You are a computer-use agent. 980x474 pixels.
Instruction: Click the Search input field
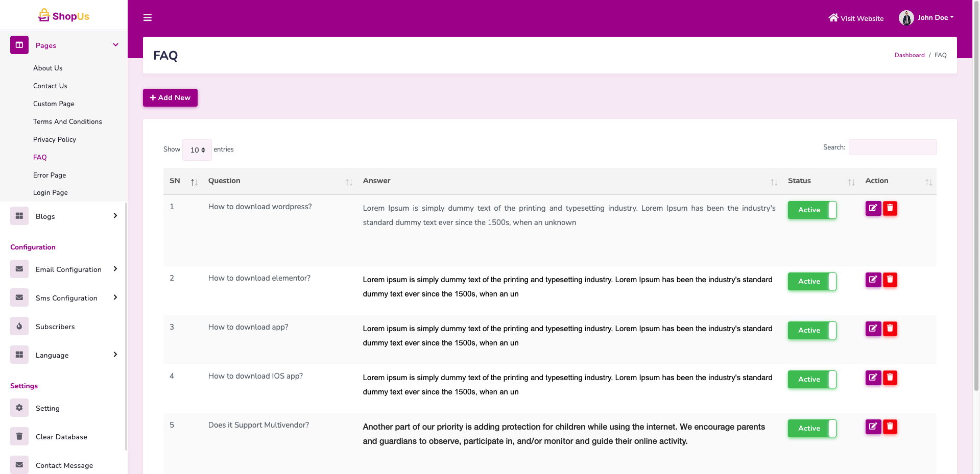coord(892,147)
